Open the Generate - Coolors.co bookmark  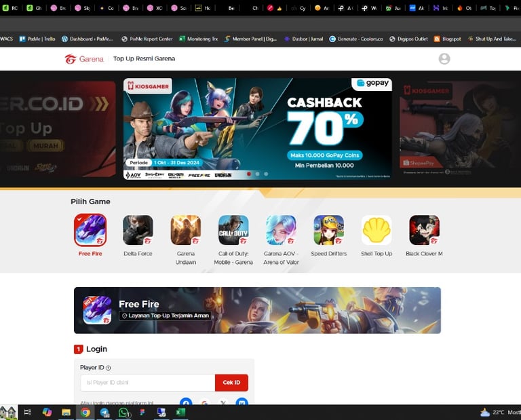(x=356, y=39)
